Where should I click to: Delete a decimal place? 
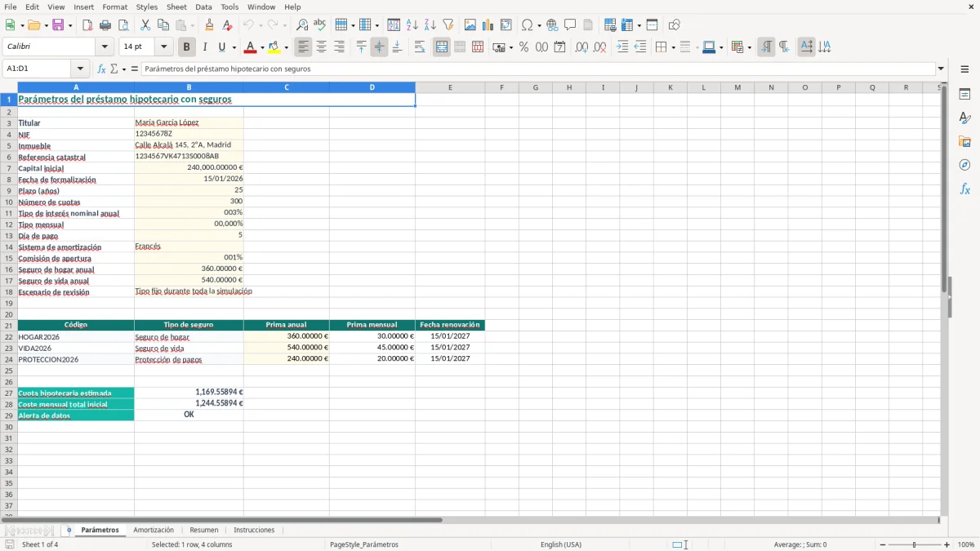(x=599, y=47)
